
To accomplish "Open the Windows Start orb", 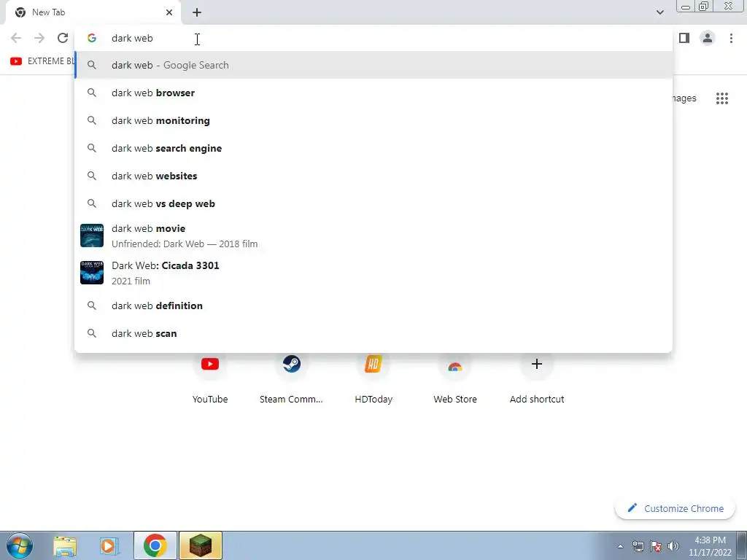I will (20, 545).
